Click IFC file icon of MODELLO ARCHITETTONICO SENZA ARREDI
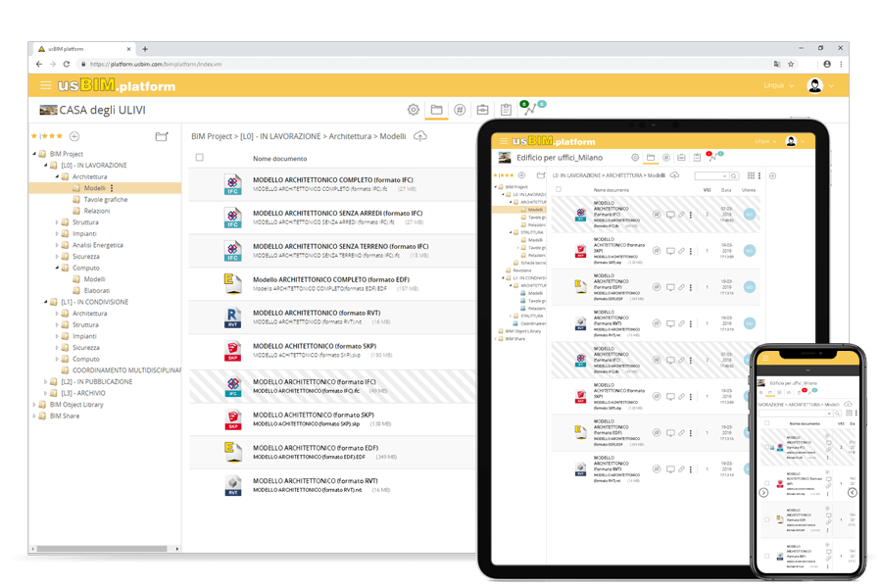 232,218
